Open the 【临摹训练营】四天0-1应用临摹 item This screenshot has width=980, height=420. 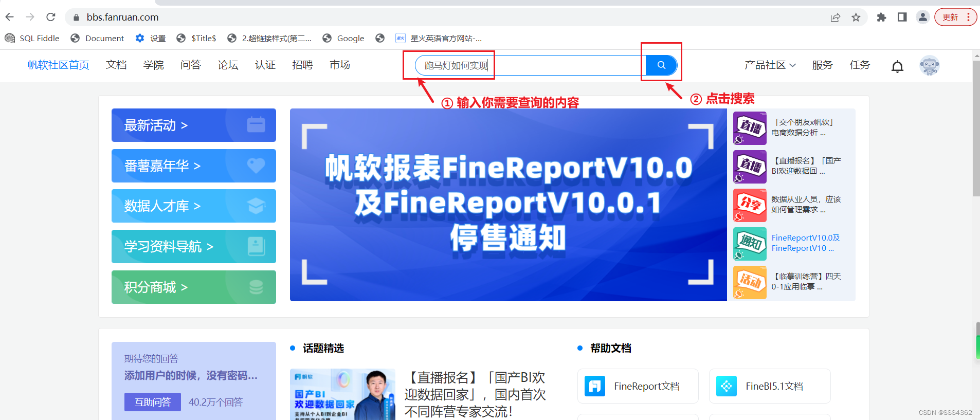tap(806, 282)
